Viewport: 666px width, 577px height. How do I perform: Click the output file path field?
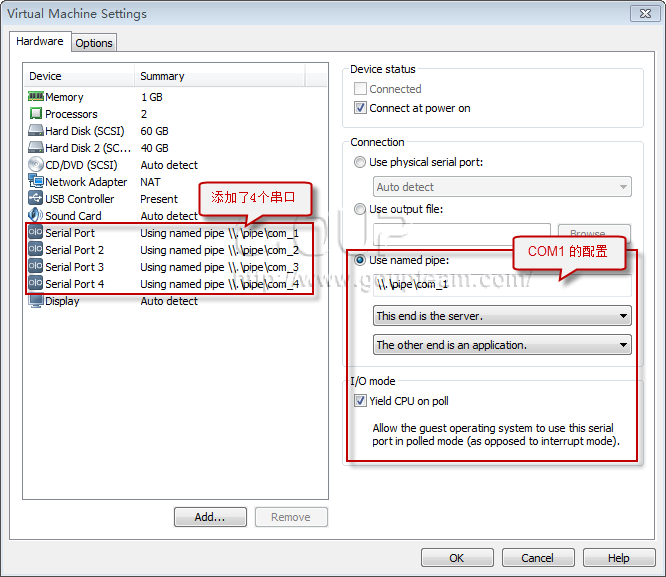coord(462,234)
